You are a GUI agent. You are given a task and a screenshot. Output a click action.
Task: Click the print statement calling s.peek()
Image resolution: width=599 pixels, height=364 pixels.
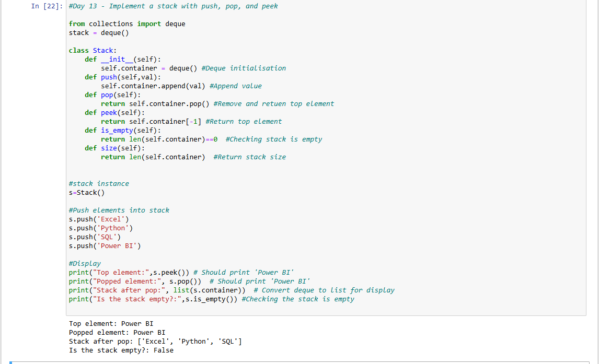[x=129, y=273]
